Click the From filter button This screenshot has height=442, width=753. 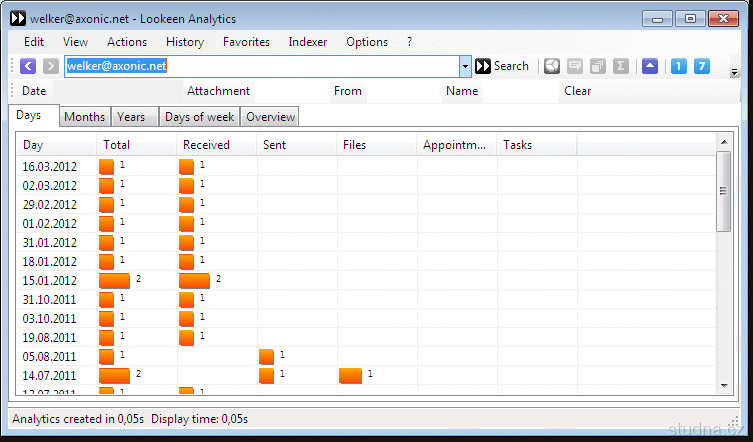[x=348, y=91]
